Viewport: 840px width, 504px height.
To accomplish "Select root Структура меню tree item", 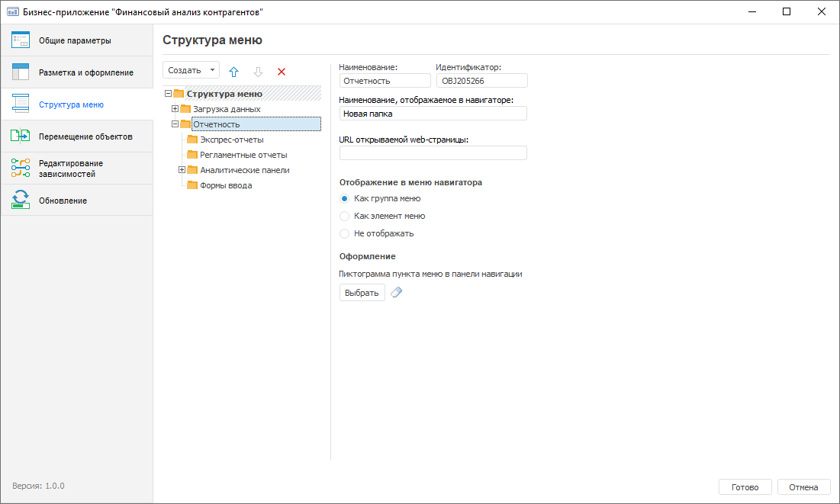I will 224,94.
